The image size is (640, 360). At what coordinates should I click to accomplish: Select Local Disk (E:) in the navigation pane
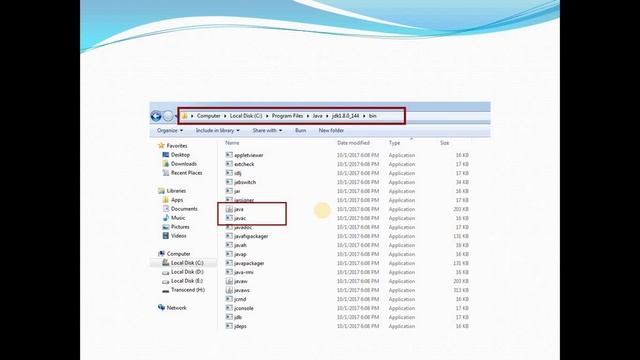(187, 281)
